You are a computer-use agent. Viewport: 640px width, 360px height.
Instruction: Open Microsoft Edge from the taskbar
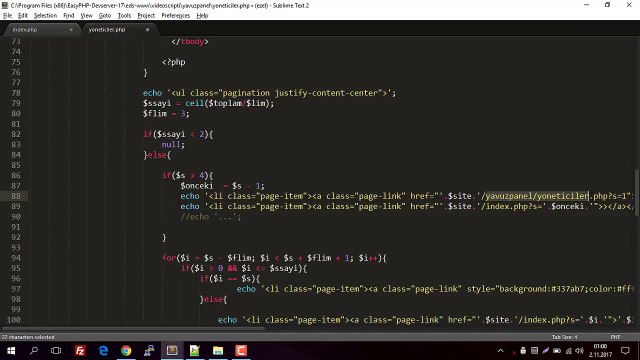(x=103, y=351)
